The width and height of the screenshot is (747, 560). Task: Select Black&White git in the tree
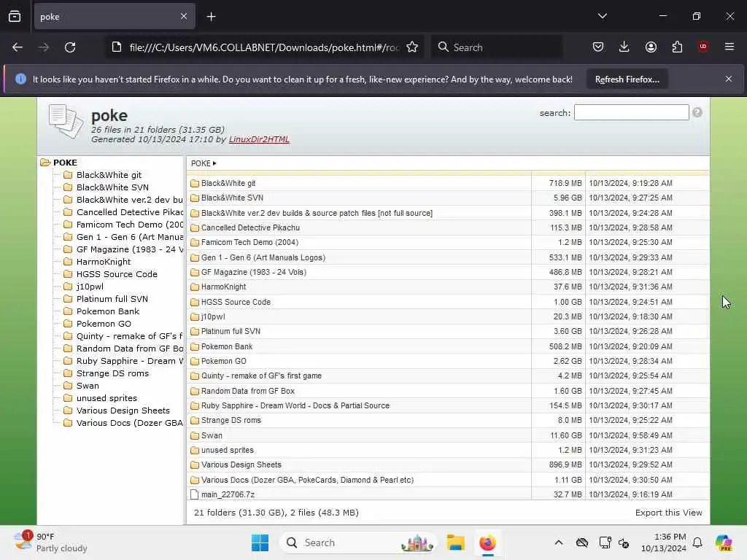pyautogui.click(x=109, y=175)
